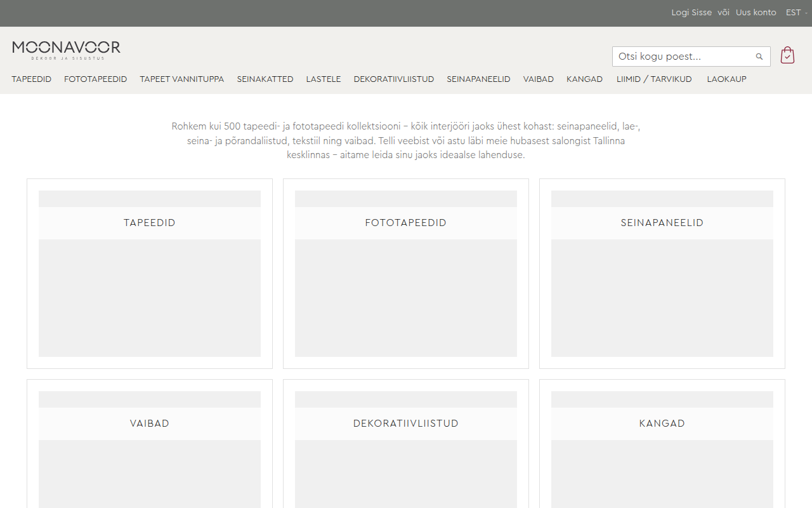Choose Seinapaneelid in the navigation bar
The image size is (812, 508).
click(x=478, y=79)
